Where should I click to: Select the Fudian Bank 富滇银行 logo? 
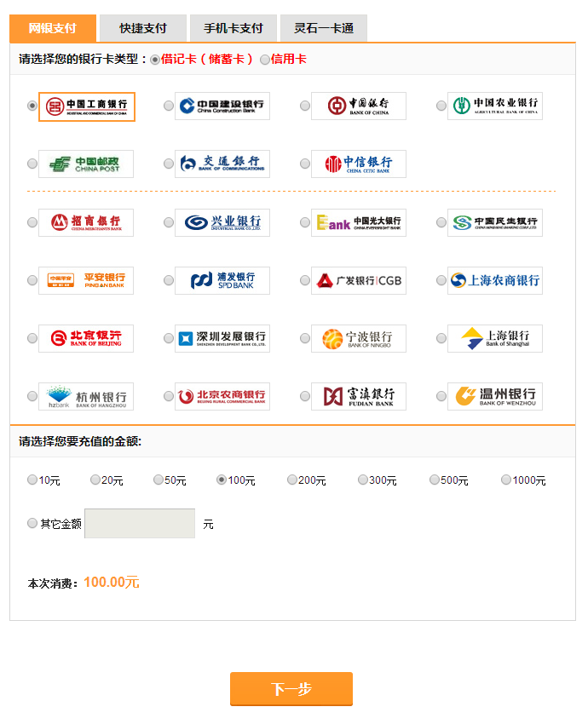(359, 396)
